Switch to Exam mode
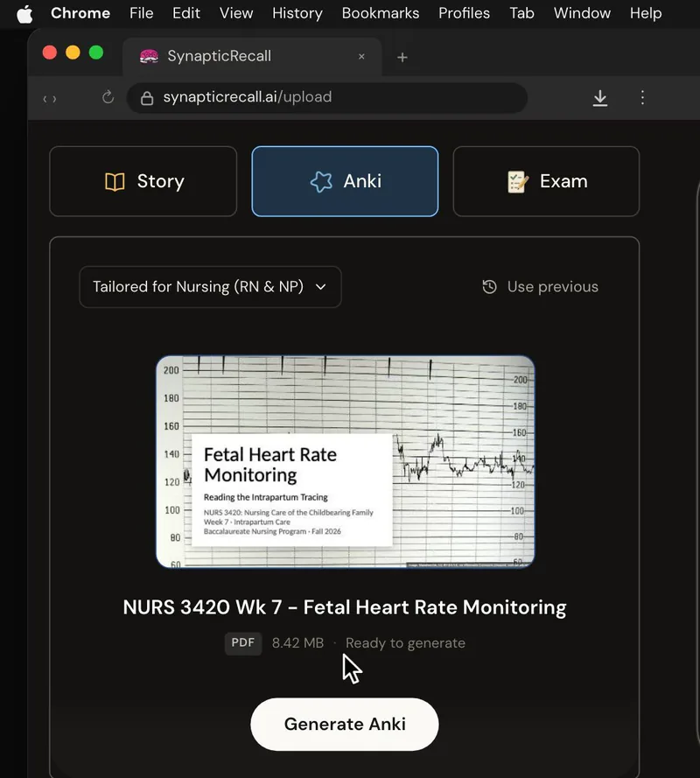This screenshot has width=700, height=778. pyautogui.click(x=546, y=181)
